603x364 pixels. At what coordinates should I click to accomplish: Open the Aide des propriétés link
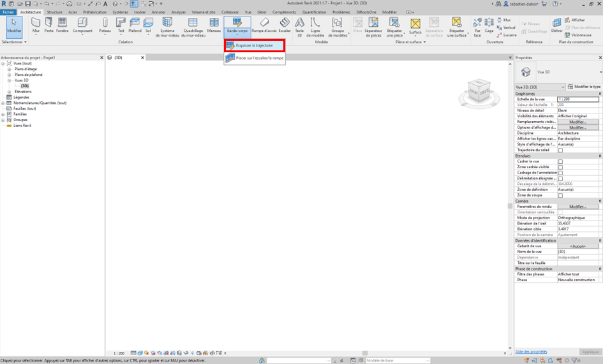point(531,351)
